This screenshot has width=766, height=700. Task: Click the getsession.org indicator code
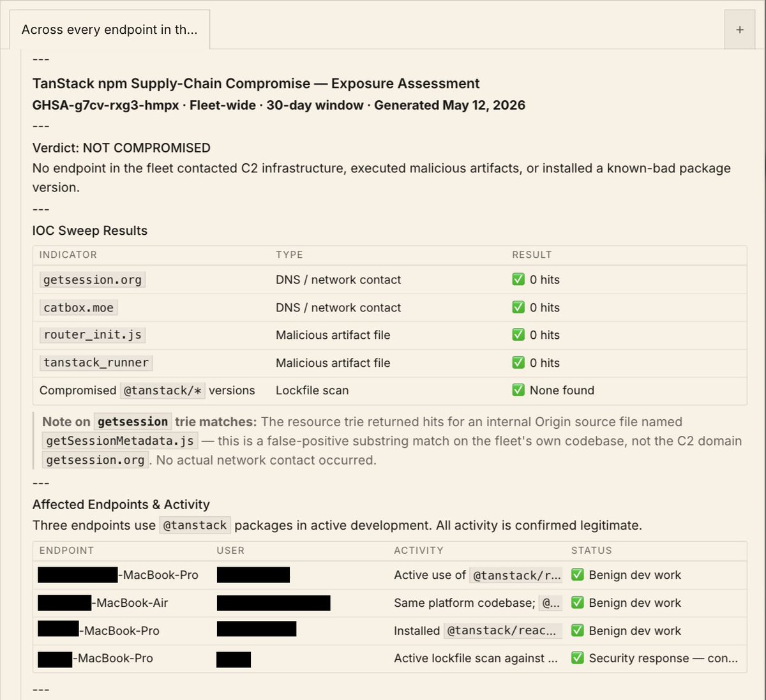pyautogui.click(x=93, y=279)
